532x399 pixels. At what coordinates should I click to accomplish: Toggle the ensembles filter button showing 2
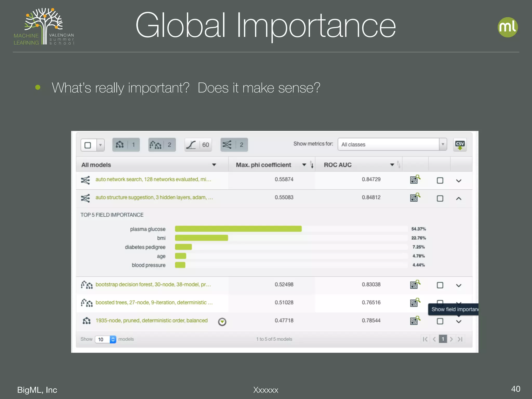click(162, 145)
